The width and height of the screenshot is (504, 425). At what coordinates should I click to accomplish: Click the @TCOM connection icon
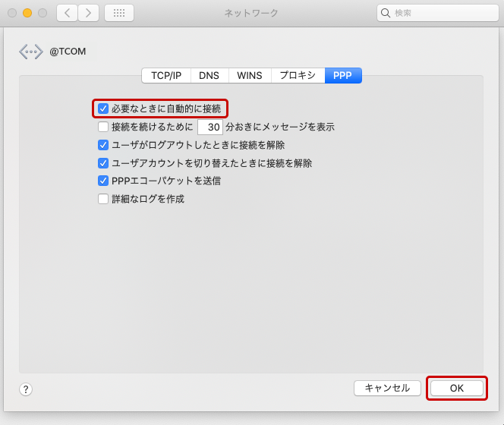tap(31, 52)
